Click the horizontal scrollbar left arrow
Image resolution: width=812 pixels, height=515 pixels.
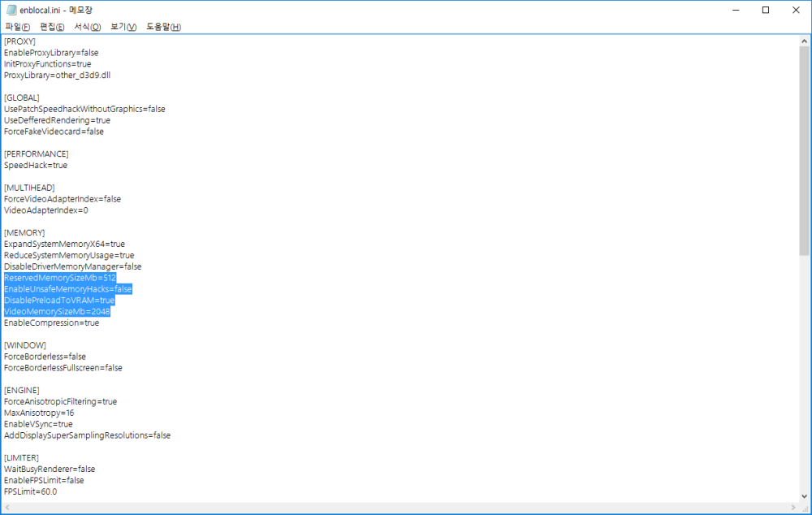coord(7,508)
